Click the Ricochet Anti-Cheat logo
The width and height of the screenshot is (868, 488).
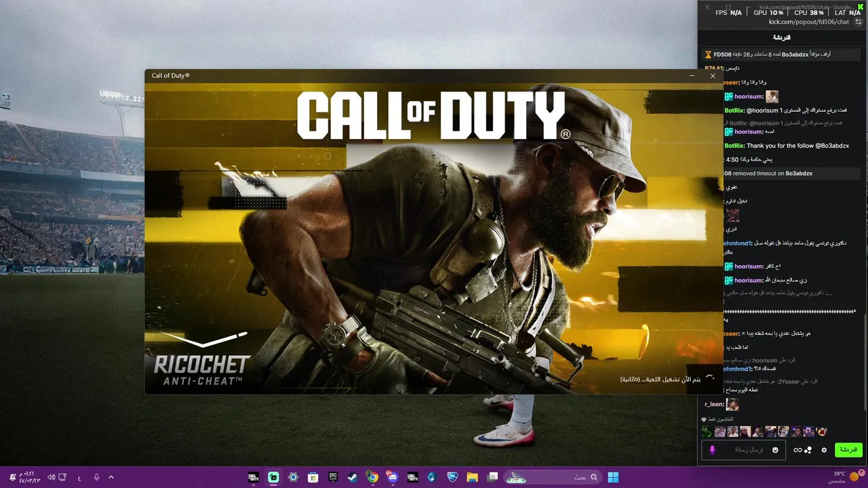(201, 360)
